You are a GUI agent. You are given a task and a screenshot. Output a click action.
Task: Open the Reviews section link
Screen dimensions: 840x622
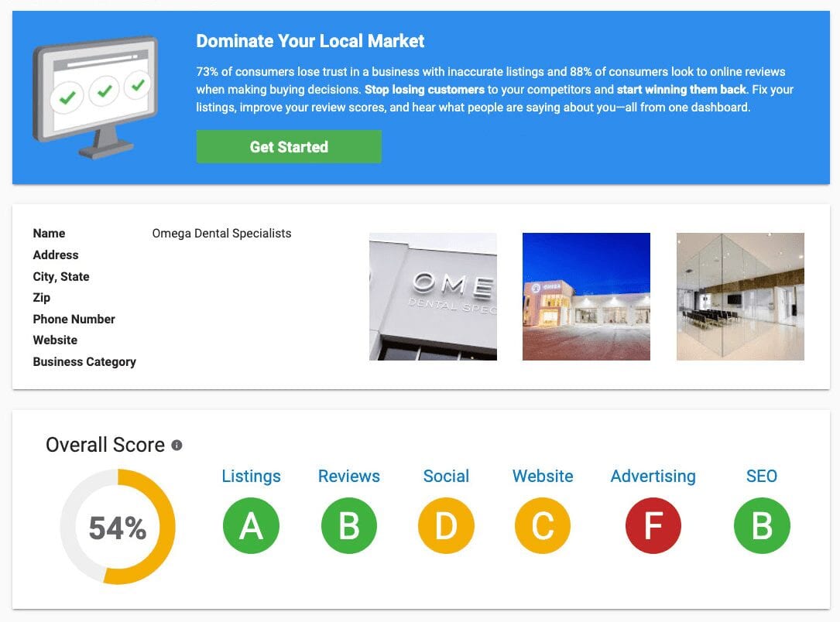click(348, 477)
